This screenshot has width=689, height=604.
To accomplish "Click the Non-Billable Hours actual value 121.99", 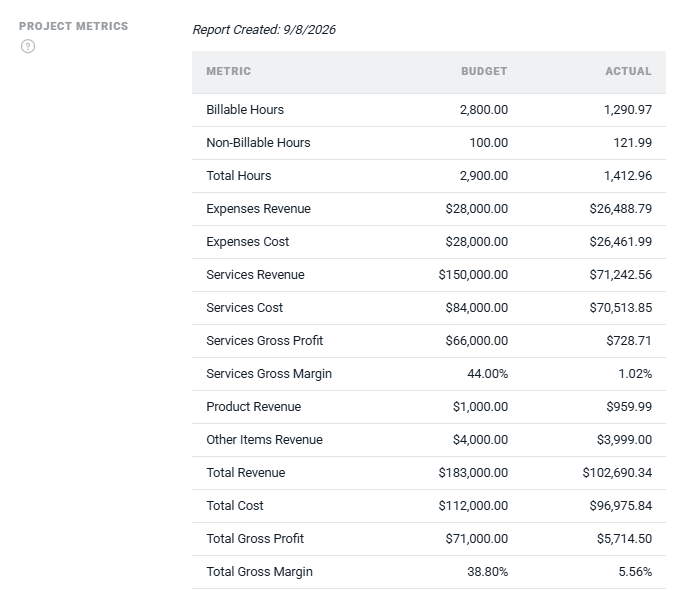I will pyautogui.click(x=632, y=142).
